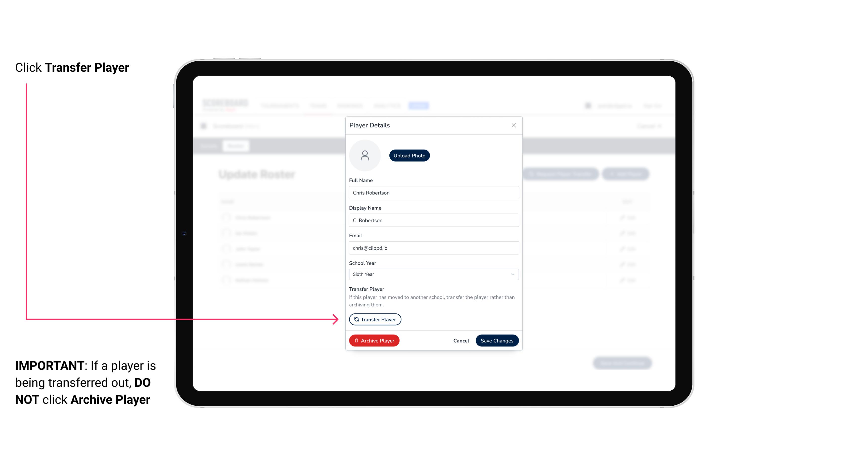This screenshot has height=467, width=868.
Task: Click the Transfer Player icon button
Action: pyautogui.click(x=375, y=319)
